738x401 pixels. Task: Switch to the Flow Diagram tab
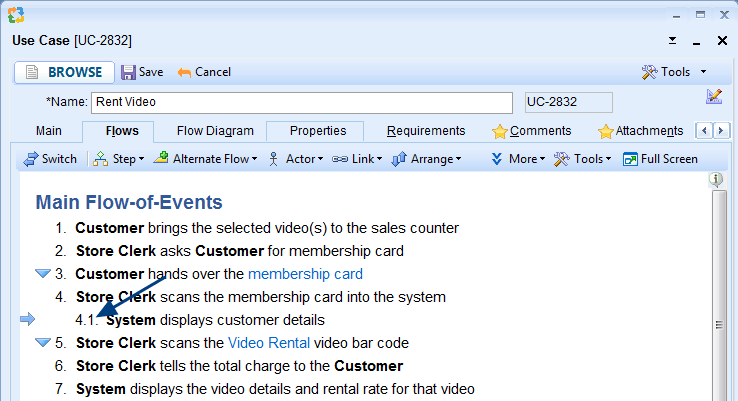pos(215,131)
